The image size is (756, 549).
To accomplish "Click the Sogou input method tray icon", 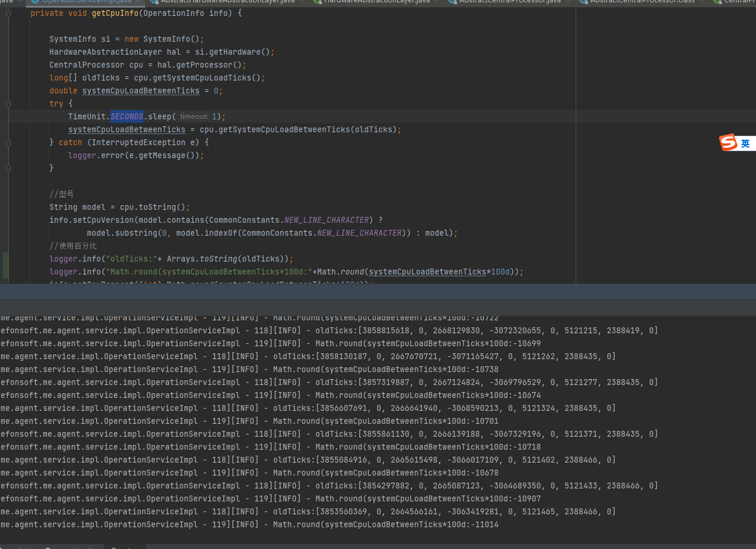I will point(727,142).
